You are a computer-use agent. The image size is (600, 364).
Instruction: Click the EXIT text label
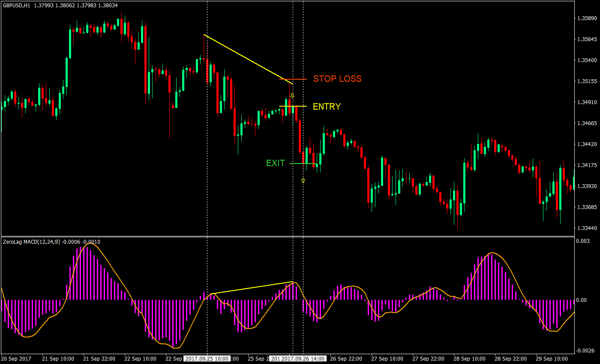coord(275,163)
